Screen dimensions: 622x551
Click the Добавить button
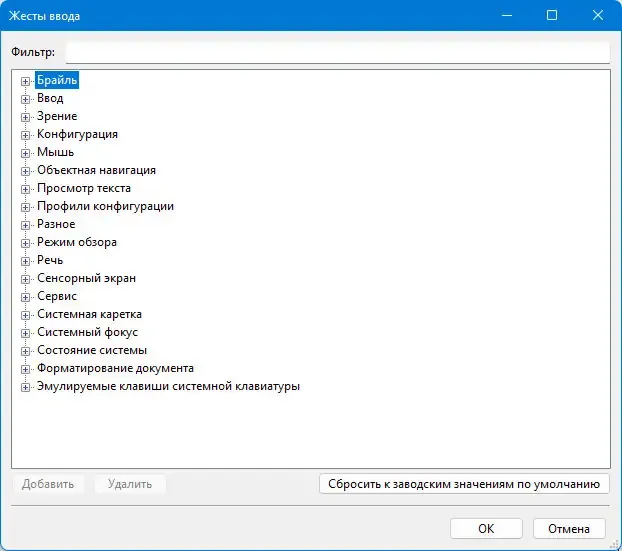point(48,484)
